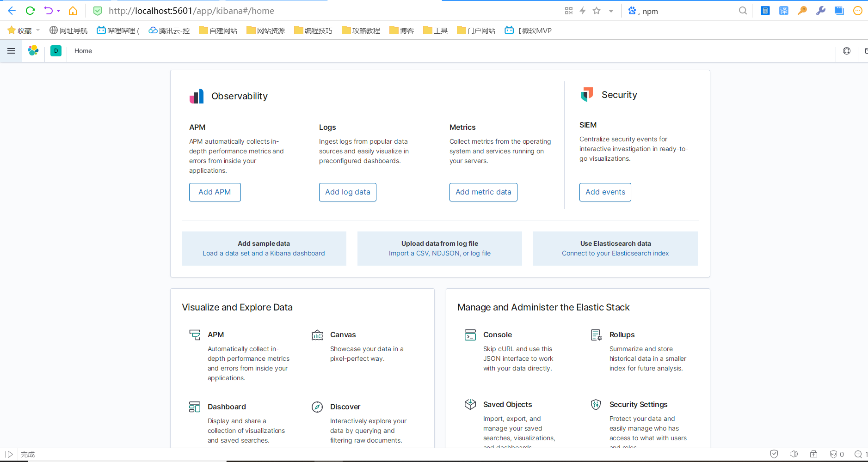
Task: Open the Kibana hamburger navigation menu
Action: tap(11, 51)
